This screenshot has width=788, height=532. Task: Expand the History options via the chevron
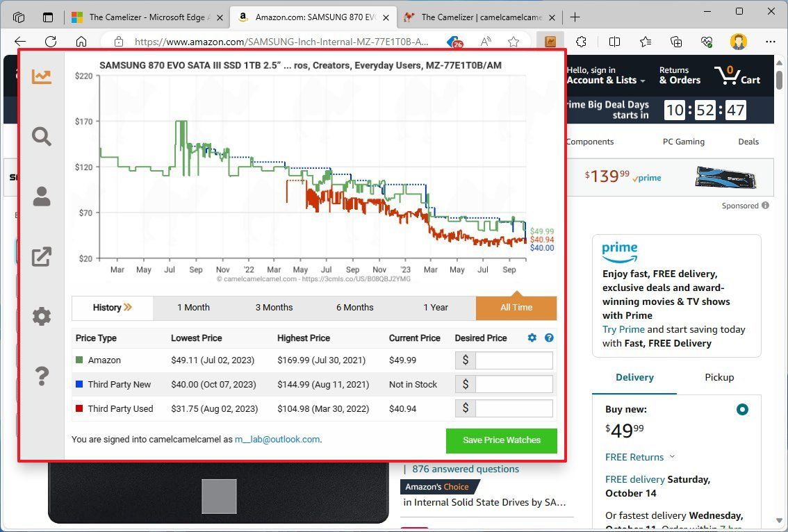coord(129,306)
